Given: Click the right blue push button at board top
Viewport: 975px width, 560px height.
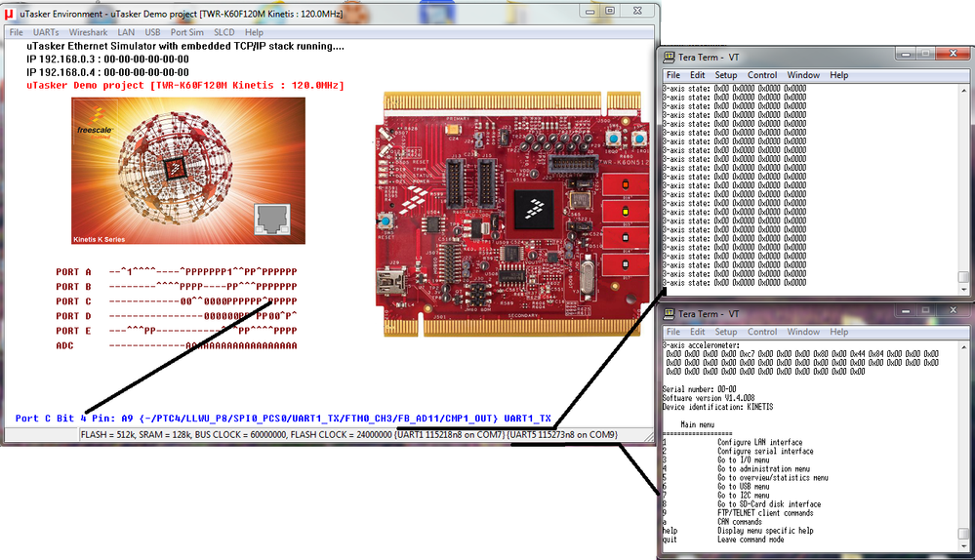Looking at the screenshot, I should [x=638, y=138].
